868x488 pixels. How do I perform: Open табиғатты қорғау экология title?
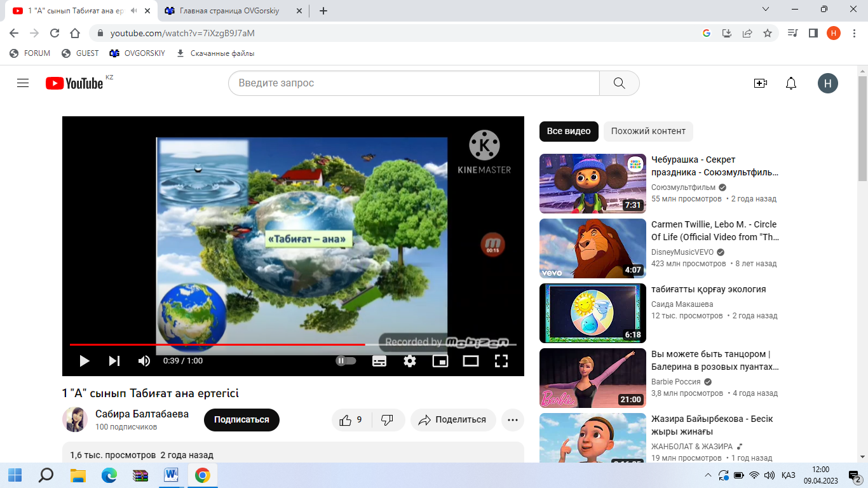coord(709,289)
